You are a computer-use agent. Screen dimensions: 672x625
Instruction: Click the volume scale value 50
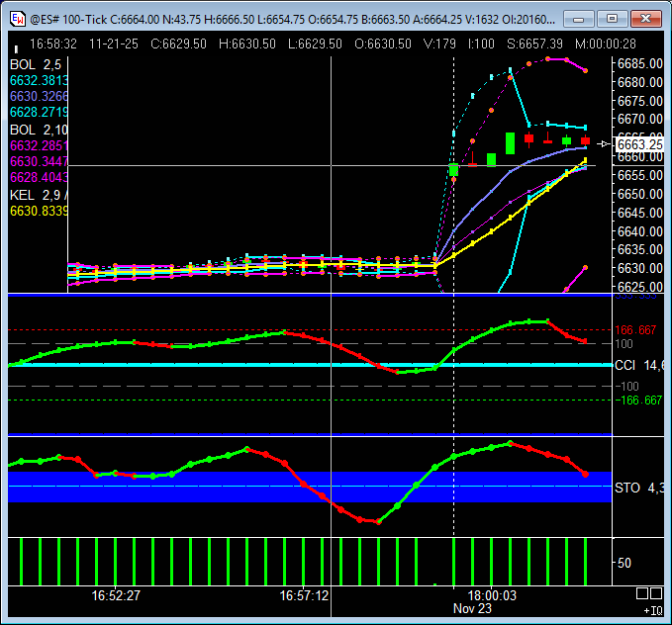click(x=624, y=563)
